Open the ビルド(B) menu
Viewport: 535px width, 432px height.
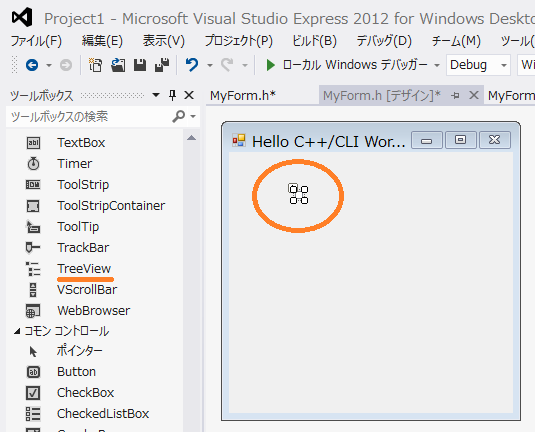coord(314,41)
